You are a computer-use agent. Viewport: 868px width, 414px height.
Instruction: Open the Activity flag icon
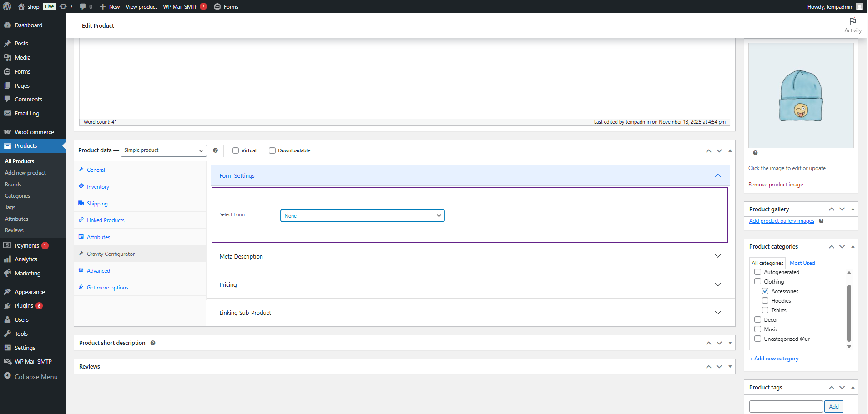click(x=853, y=21)
